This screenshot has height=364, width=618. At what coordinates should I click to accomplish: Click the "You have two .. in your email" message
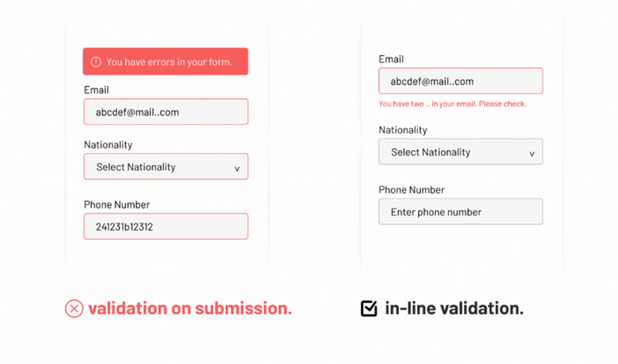click(452, 104)
